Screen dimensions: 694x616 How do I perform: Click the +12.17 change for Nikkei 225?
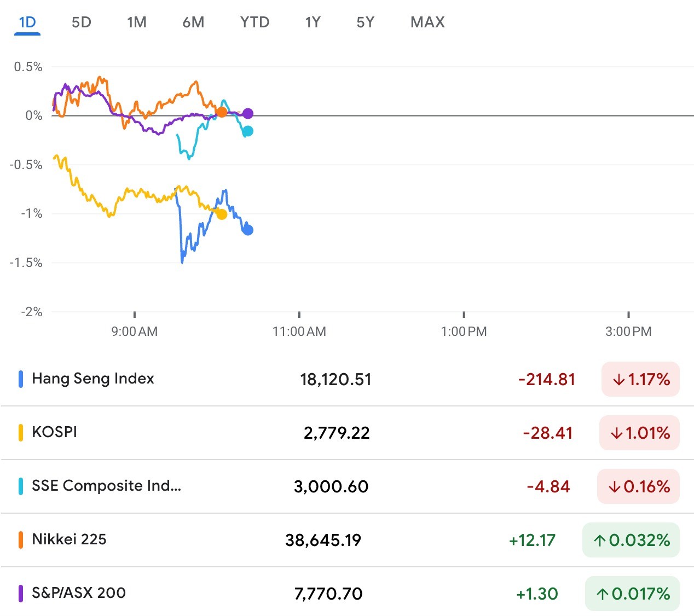[532, 540]
